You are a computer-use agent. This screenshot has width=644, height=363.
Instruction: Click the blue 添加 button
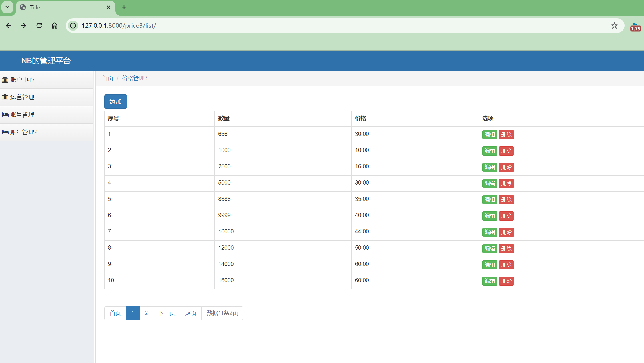click(116, 102)
